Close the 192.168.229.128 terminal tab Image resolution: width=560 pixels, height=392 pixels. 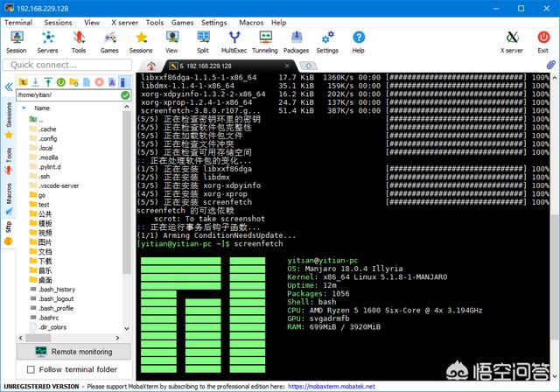(x=287, y=66)
